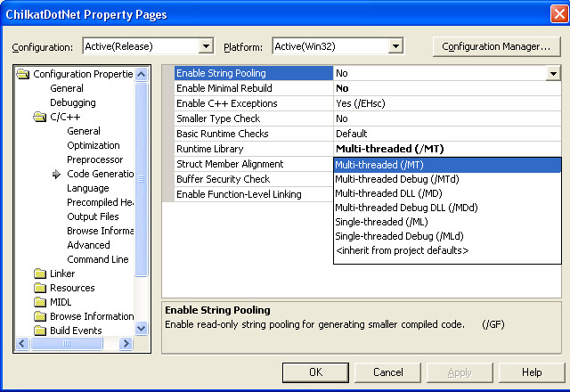Select the Precompiled Headers page
Screen dimensions: 570x392
[x=101, y=202]
